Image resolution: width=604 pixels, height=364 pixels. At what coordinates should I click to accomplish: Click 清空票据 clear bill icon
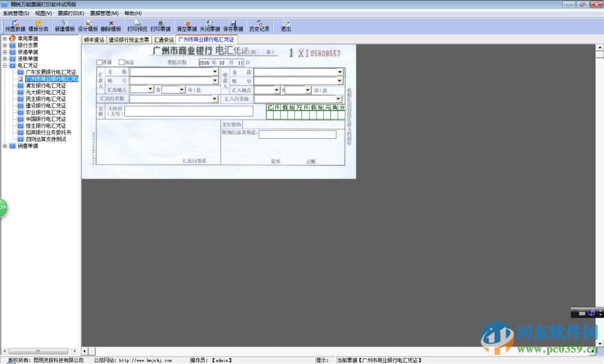click(x=187, y=26)
